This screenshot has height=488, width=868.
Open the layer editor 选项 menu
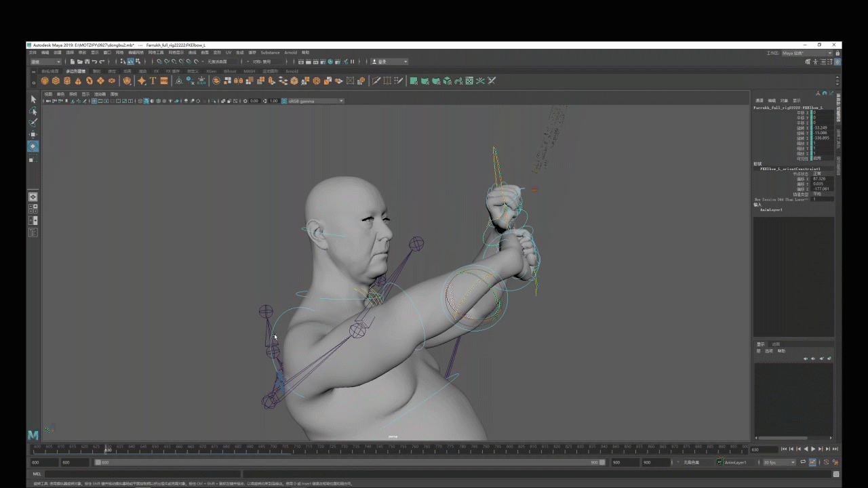click(769, 351)
